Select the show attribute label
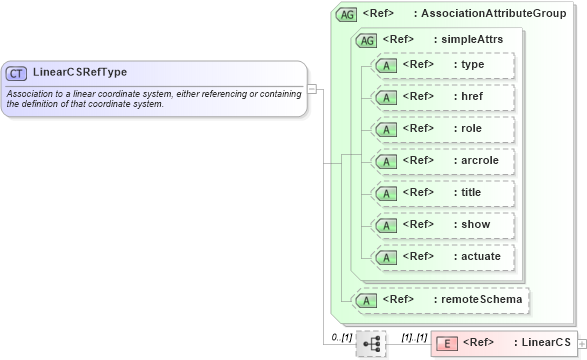Viewport: 587px width, 360px height. point(475,224)
